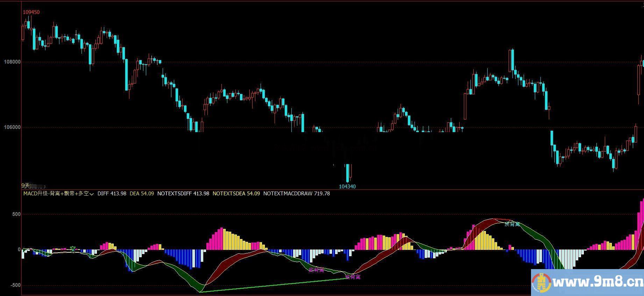Click the -500 MACD axis label
The image size is (644, 296).
tap(15, 285)
